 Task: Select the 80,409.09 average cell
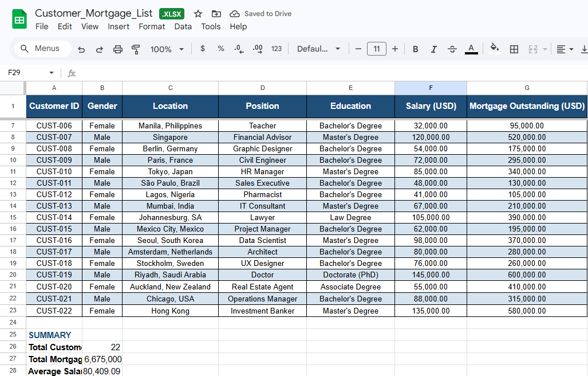(x=102, y=371)
